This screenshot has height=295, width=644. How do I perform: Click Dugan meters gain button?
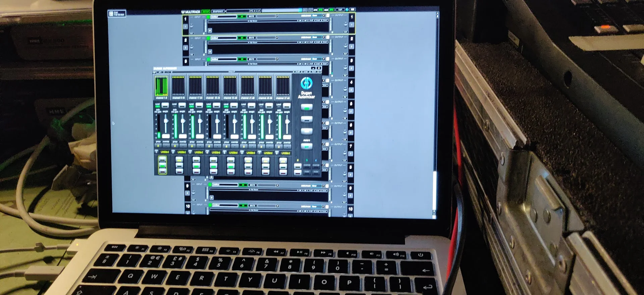(x=307, y=146)
